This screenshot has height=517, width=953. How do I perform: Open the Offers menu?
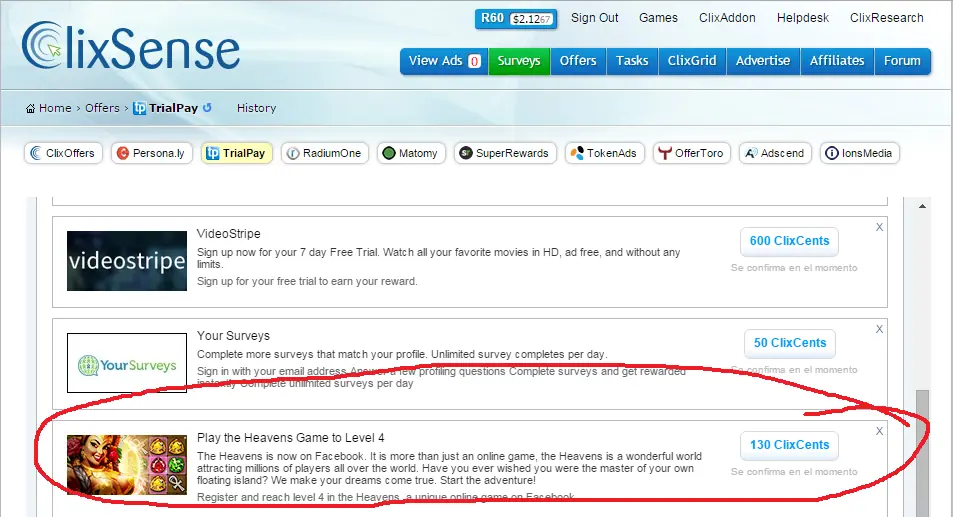(x=578, y=61)
